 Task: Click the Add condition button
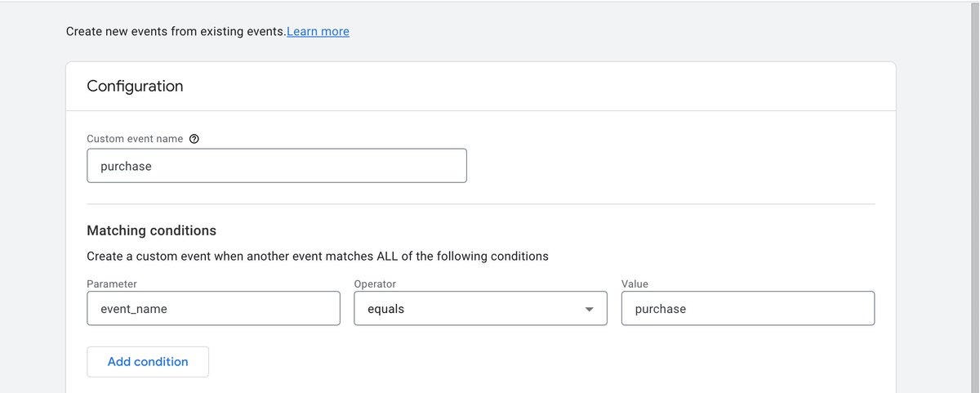coord(148,362)
